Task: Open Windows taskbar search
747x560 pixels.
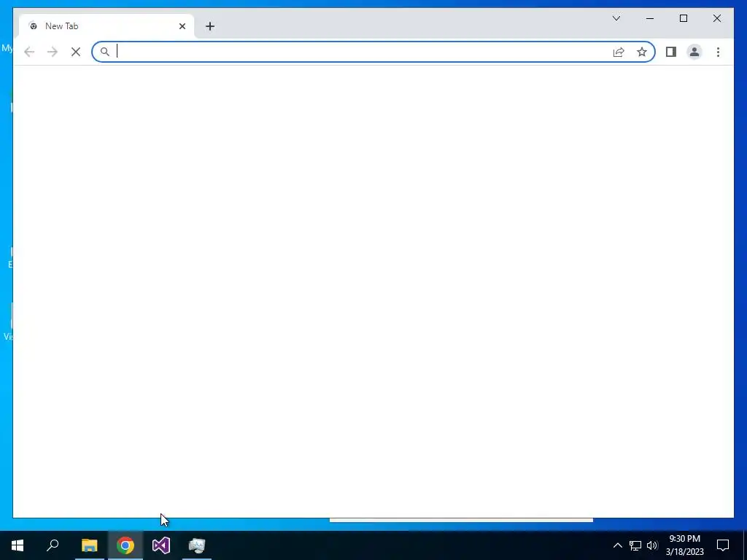Action: [x=53, y=545]
